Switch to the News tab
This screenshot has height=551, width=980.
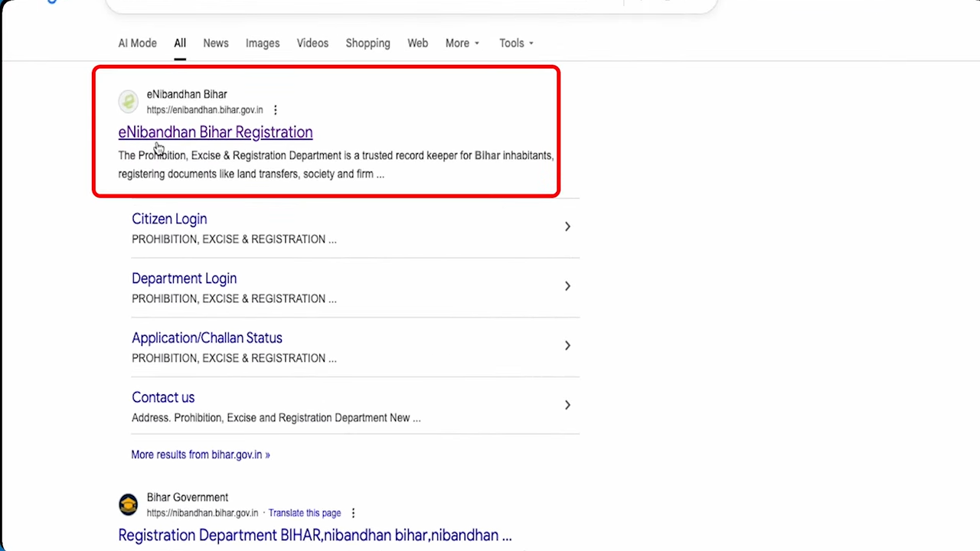pyautogui.click(x=216, y=44)
